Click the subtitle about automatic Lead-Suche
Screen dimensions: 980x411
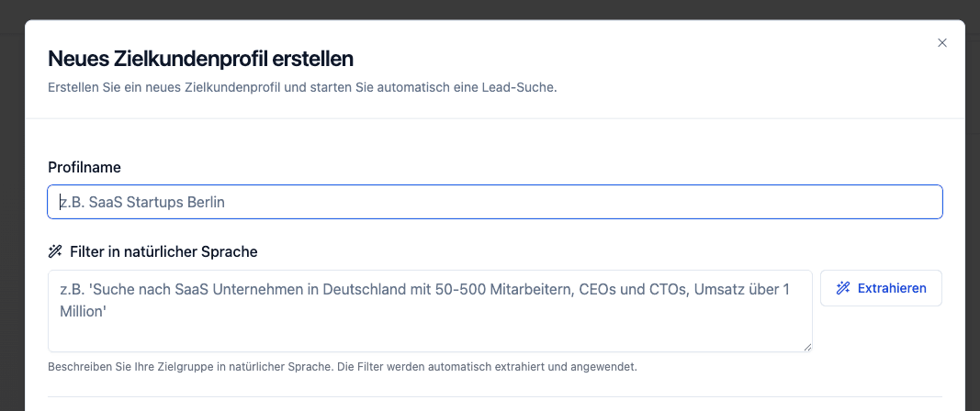[302, 87]
